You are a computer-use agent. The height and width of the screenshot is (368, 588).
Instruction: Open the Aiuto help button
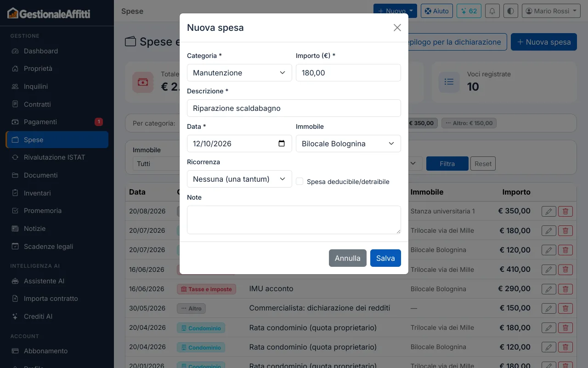click(437, 11)
